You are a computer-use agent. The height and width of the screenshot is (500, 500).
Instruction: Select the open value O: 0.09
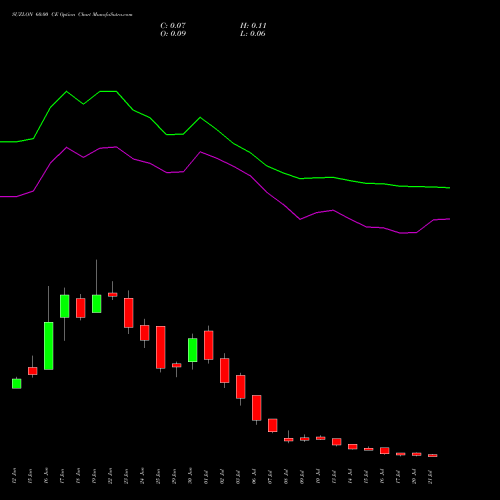coord(173,34)
